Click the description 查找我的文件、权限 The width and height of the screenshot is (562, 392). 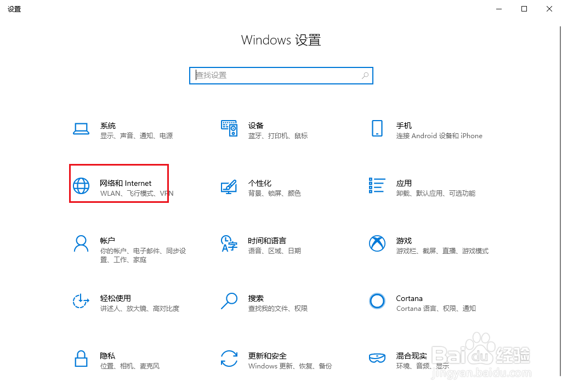coord(278,309)
